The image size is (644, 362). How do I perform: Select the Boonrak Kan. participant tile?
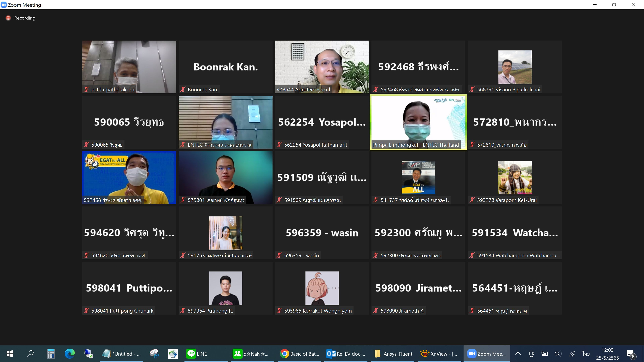(x=226, y=67)
